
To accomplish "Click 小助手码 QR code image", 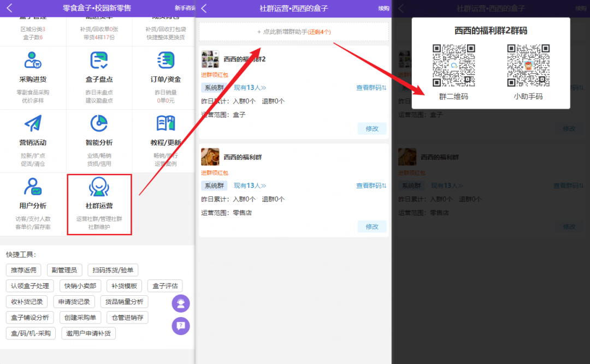I will point(528,65).
